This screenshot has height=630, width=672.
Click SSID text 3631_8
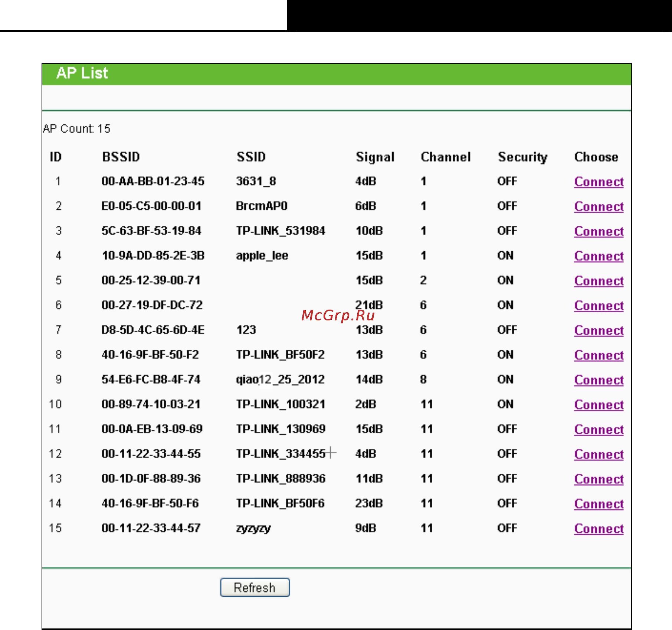coord(256,182)
